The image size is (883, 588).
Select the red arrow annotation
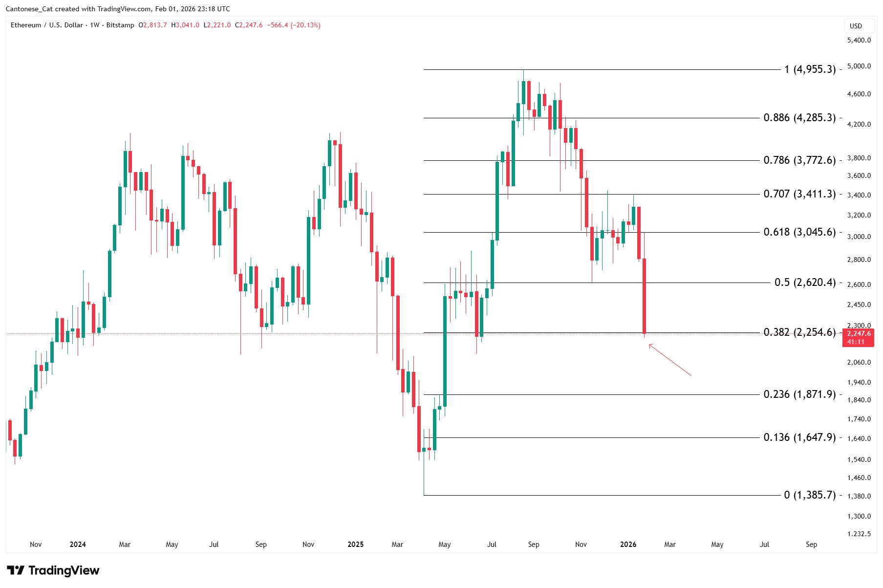[670, 360]
